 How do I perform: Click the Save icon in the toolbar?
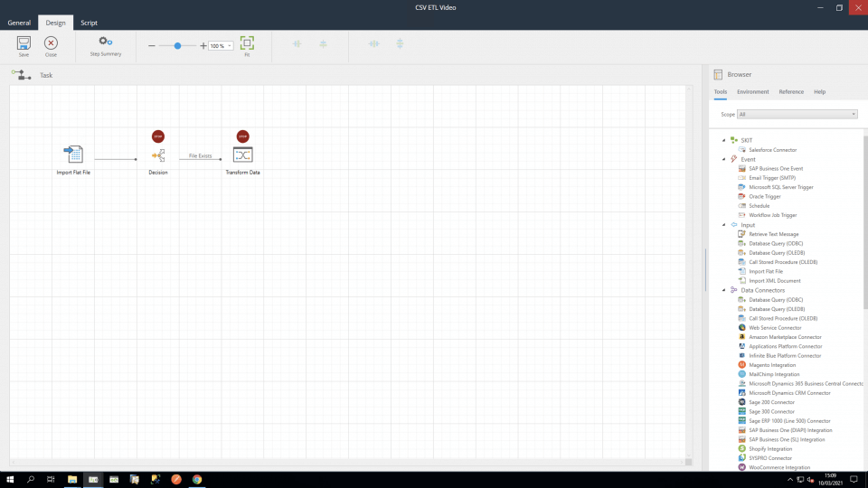pyautogui.click(x=24, y=43)
